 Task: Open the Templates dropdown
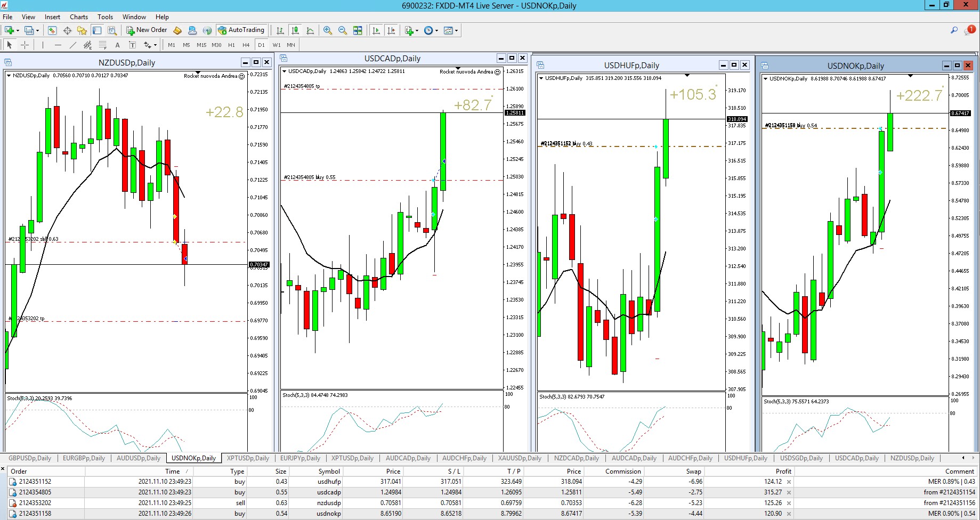click(x=451, y=30)
